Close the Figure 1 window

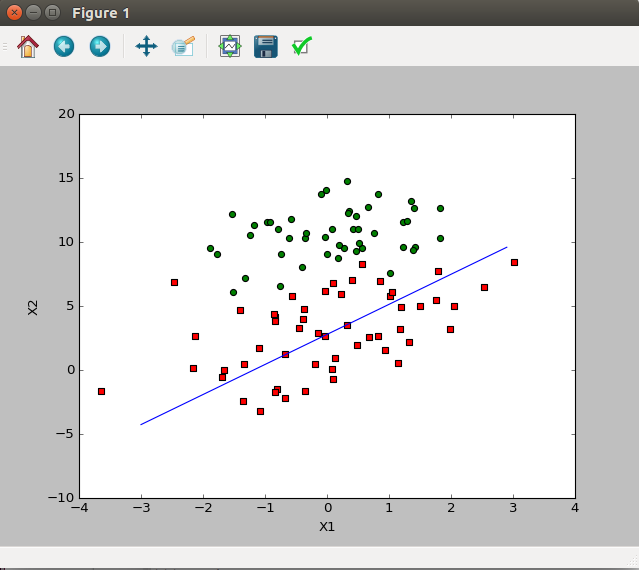(x=14, y=13)
